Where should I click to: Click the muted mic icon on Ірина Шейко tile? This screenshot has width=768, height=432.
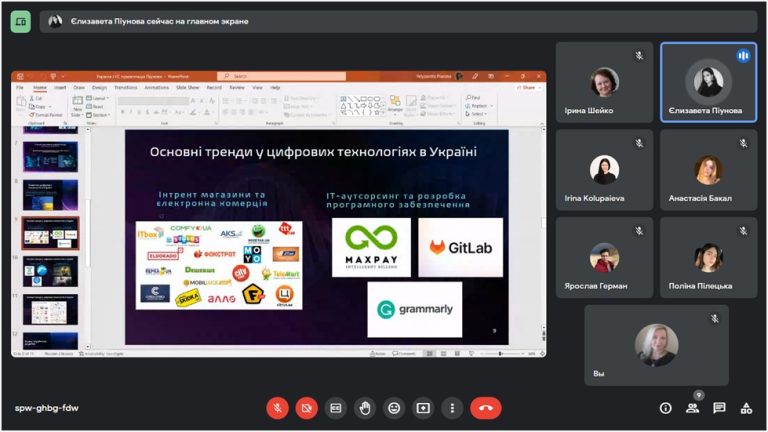pos(639,56)
